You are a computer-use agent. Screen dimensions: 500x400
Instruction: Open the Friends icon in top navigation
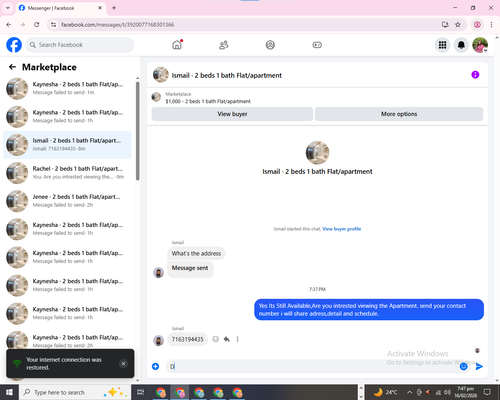tap(224, 45)
